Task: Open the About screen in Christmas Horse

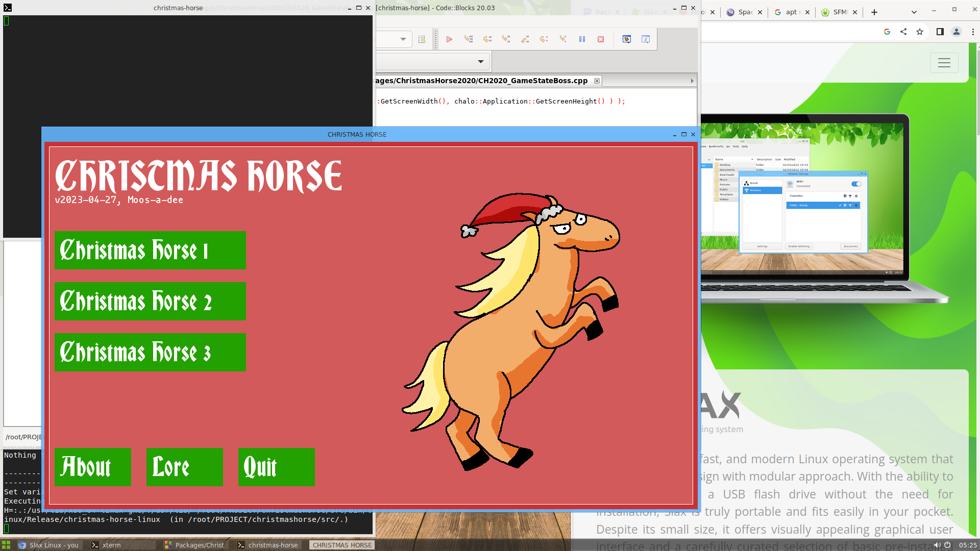Action: (93, 467)
